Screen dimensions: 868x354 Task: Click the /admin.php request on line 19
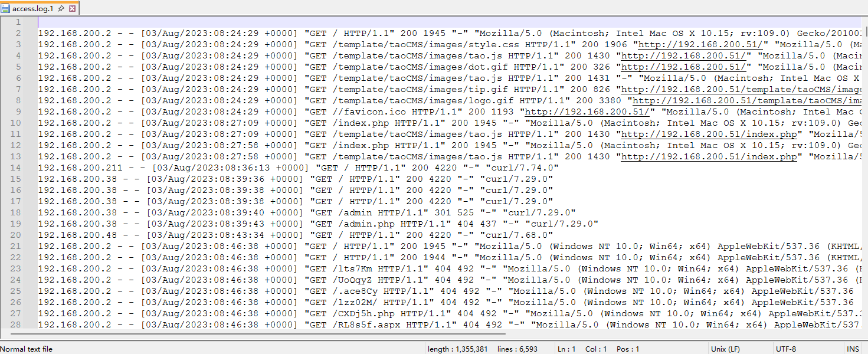pos(366,224)
